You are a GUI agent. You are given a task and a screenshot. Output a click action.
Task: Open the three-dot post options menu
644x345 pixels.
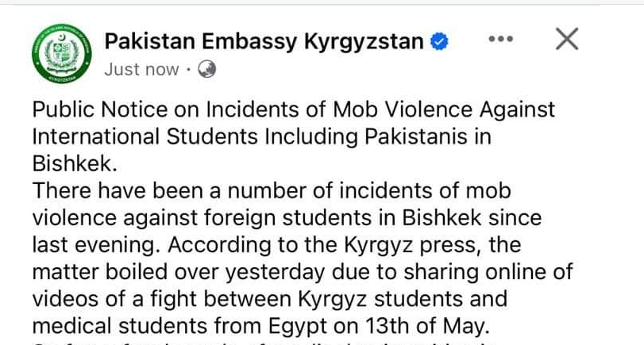500,39
